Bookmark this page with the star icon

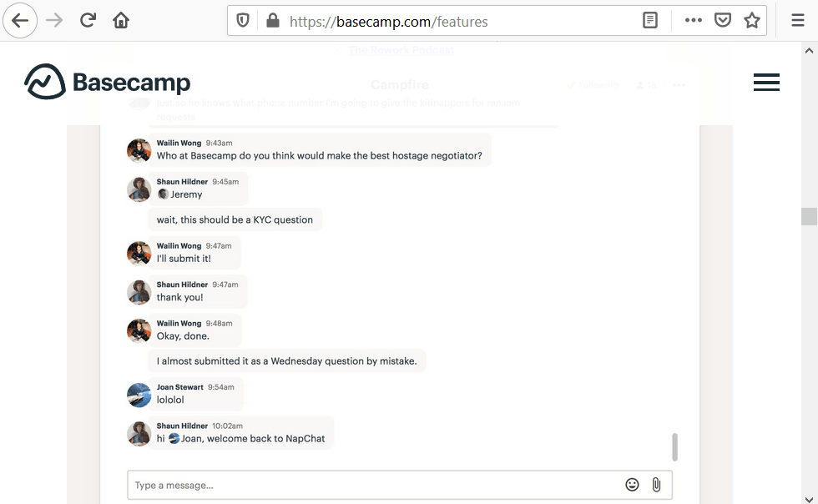752,21
